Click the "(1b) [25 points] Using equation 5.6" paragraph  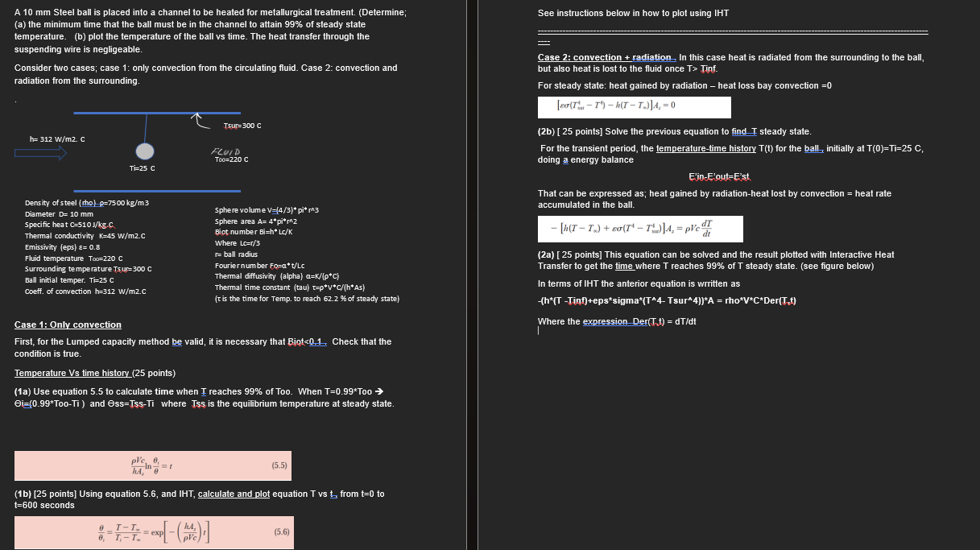pos(200,499)
